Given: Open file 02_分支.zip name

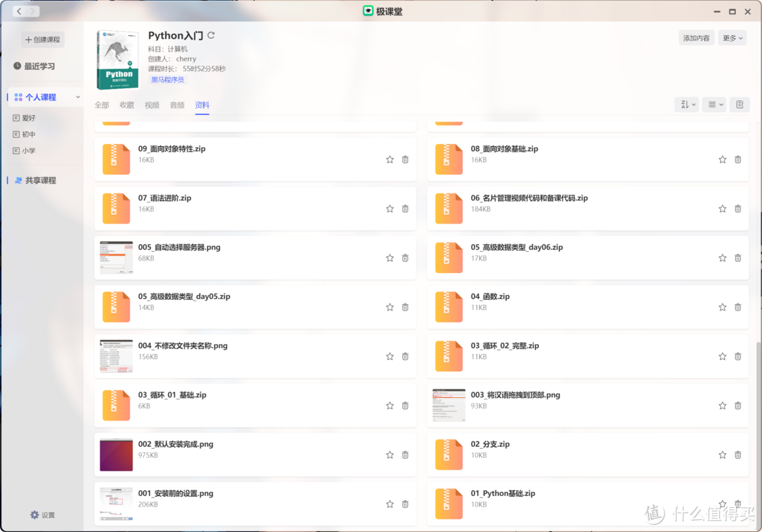Looking at the screenshot, I should tap(490, 444).
